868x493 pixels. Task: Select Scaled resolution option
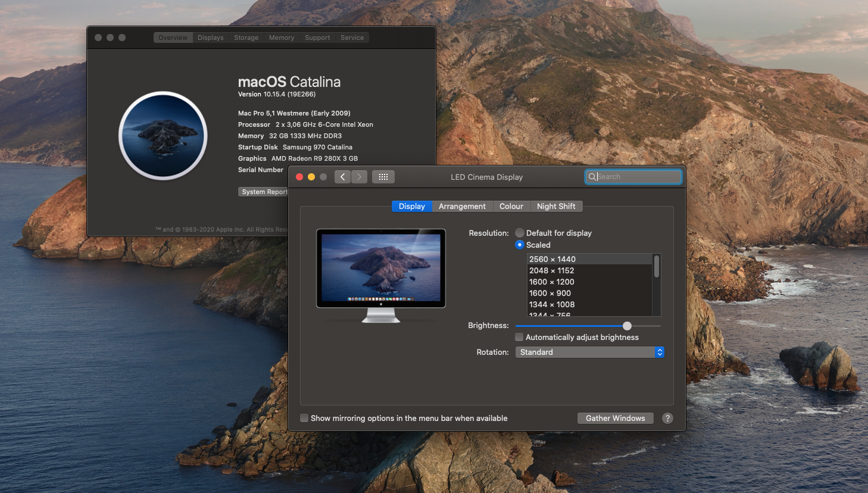tap(520, 245)
